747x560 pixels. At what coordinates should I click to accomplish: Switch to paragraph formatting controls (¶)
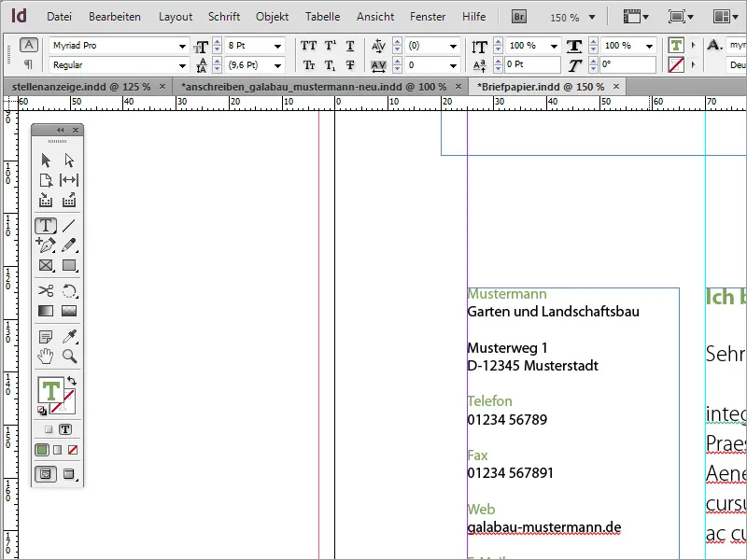click(29, 64)
